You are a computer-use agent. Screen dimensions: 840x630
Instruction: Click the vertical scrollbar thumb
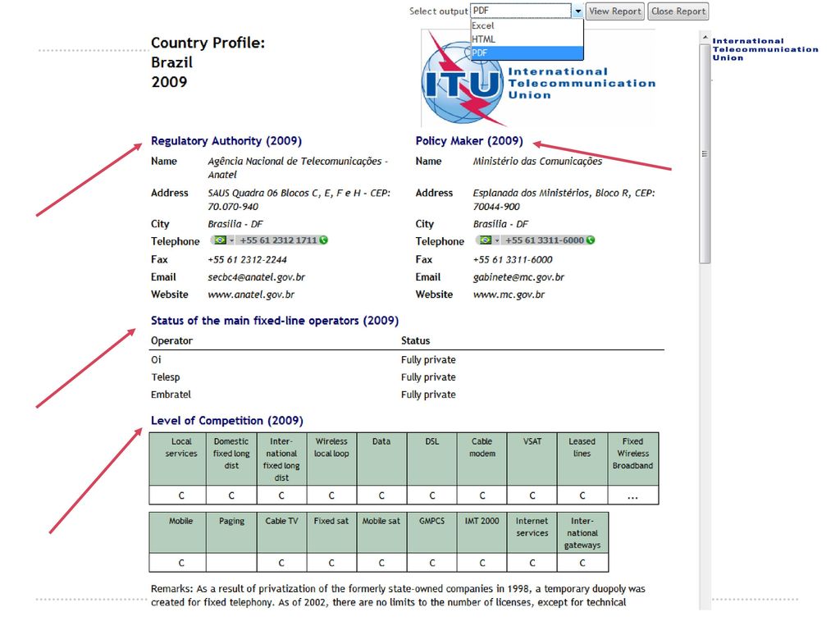coord(705,153)
